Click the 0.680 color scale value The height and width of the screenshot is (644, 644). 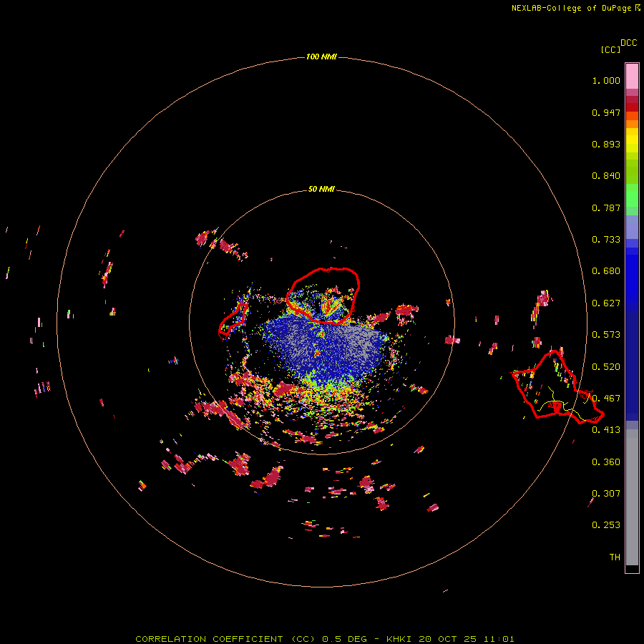click(x=606, y=271)
